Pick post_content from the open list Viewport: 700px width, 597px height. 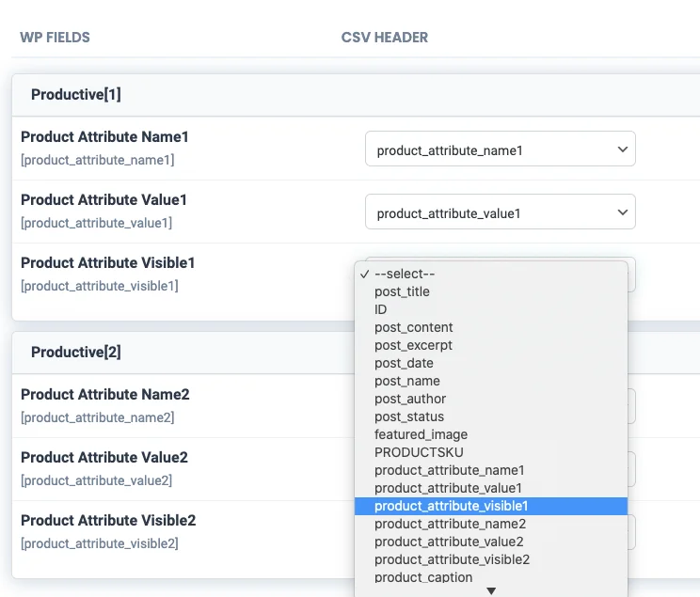click(413, 327)
